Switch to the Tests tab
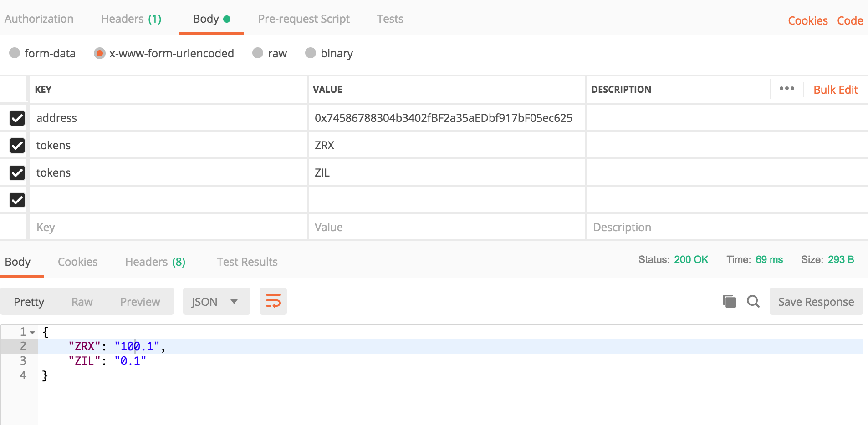 390,19
